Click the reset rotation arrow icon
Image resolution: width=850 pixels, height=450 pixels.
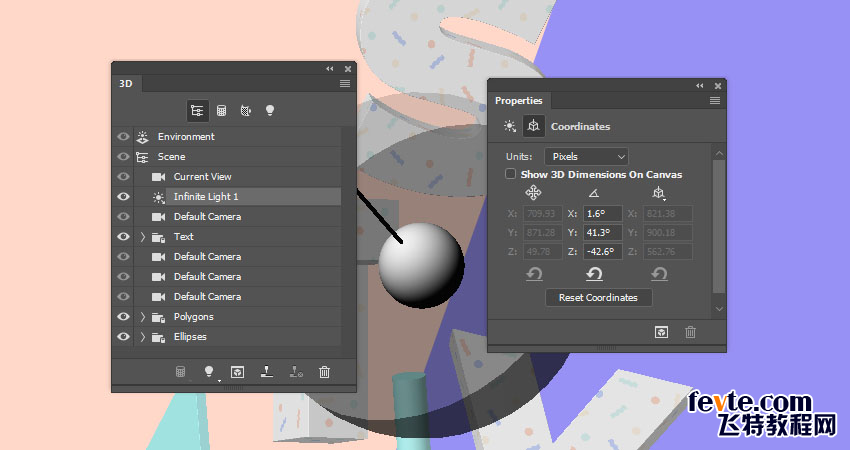594,274
